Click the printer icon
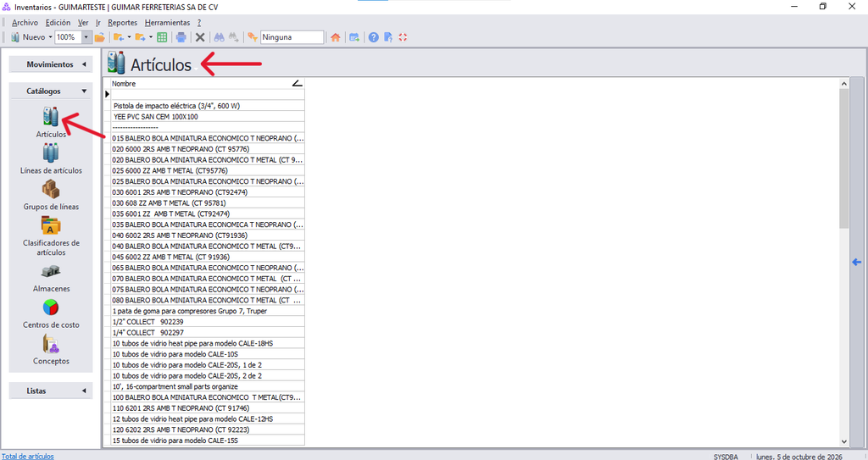The width and height of the screenshot is (868, 460). (x=181, y=37)
